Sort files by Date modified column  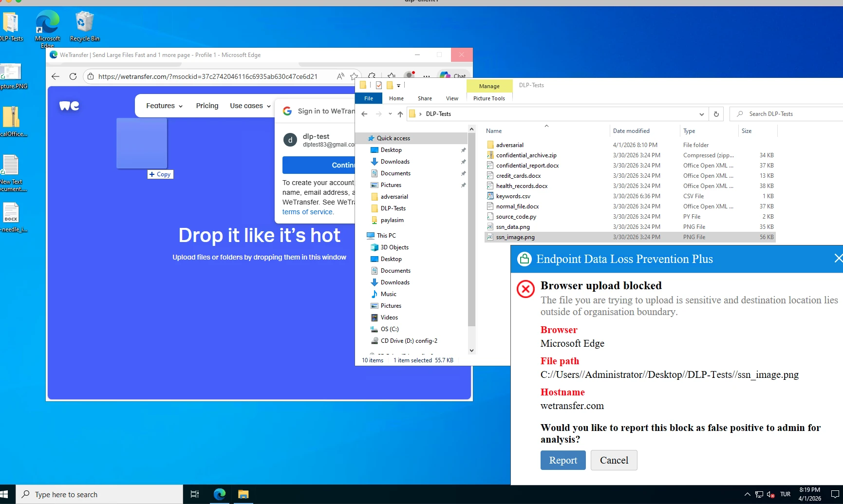(631, 131)
